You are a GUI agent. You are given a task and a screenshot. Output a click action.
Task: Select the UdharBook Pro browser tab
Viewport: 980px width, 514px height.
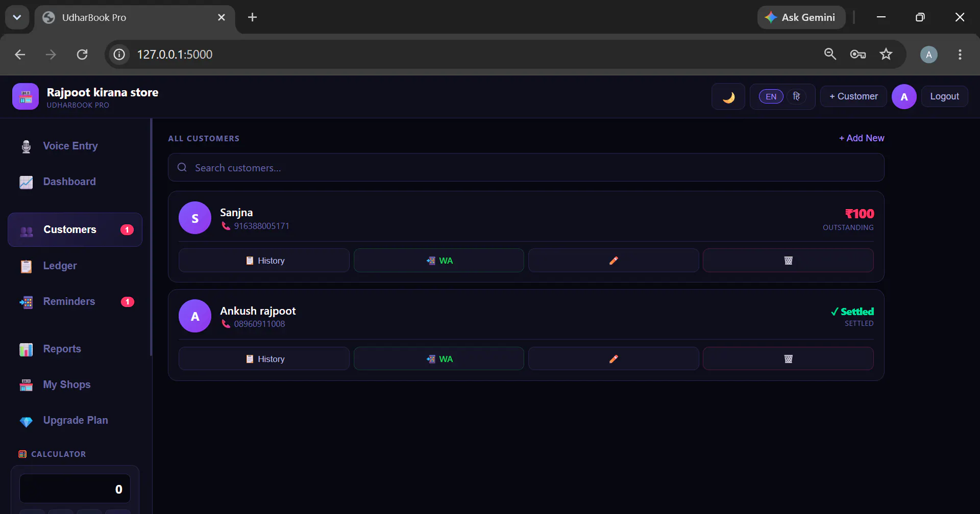click(x=135, y=17)
